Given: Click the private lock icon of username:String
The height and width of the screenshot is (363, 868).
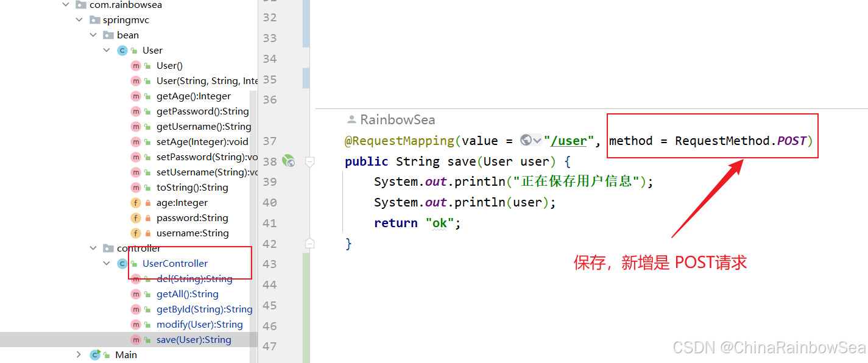Looking at the screenshot, I should (x=148, y=233).
